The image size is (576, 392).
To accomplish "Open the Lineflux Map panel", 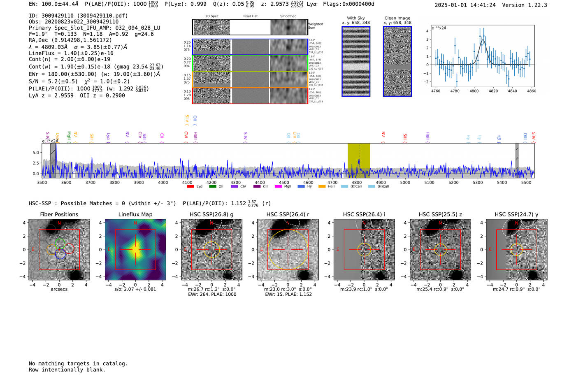I will 135,250.
